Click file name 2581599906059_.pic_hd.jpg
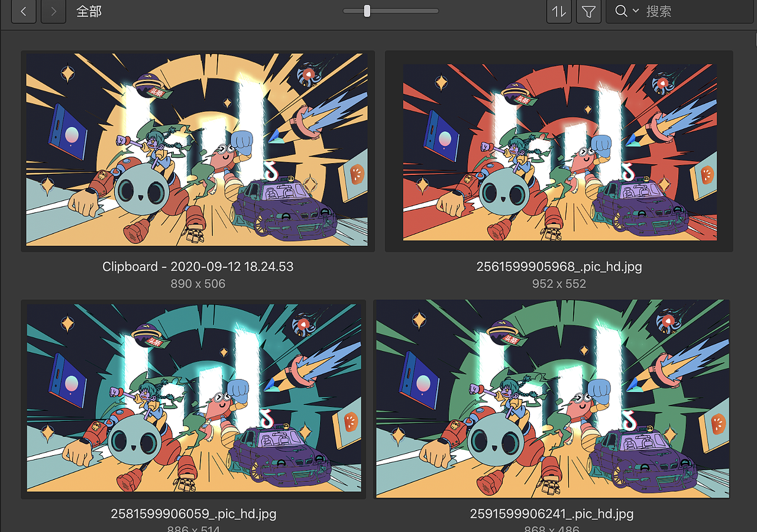Viewport: 757px width, 532px height. [x=193, y=514]
